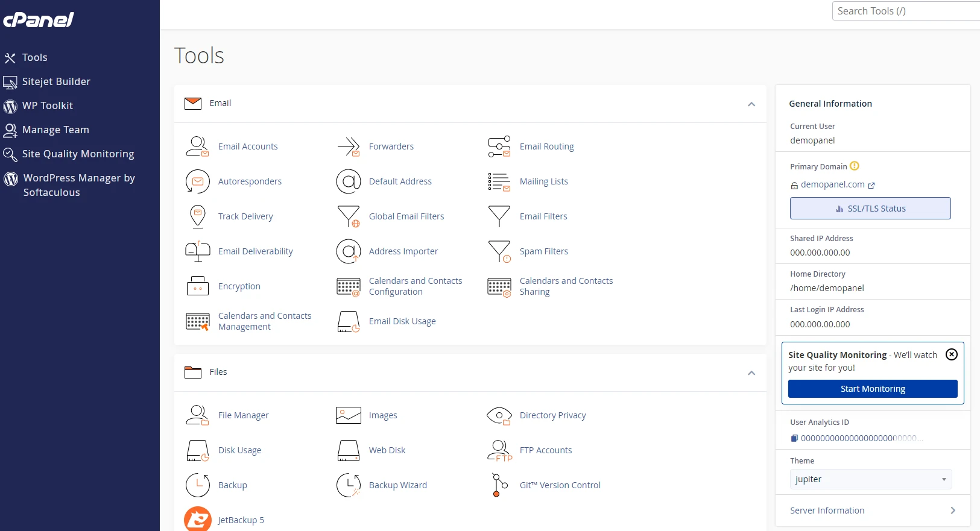
Task: Select Site Quality Monitoring in sidebar
Action: coord(80,154)
